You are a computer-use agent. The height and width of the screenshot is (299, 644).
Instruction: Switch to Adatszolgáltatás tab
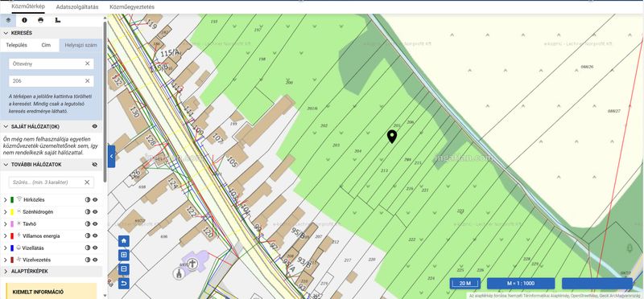point(77,7)
